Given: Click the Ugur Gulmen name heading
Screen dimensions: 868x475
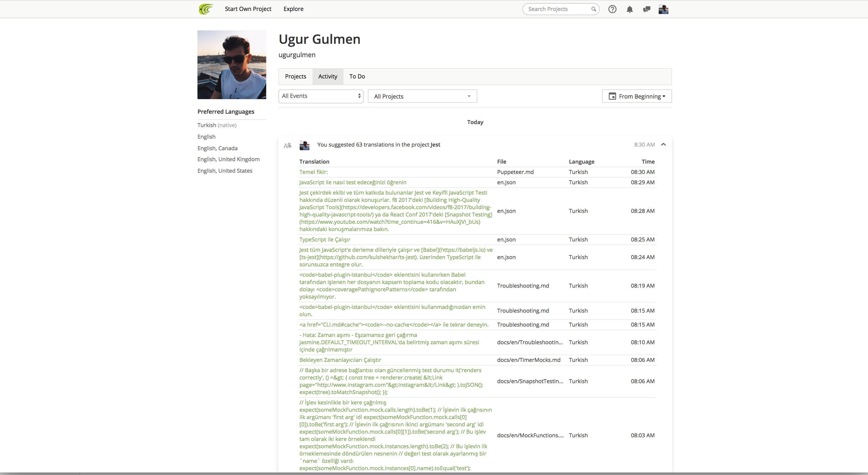Looking at the screenshot, I should pyautogui.click(x=319, y=39).
